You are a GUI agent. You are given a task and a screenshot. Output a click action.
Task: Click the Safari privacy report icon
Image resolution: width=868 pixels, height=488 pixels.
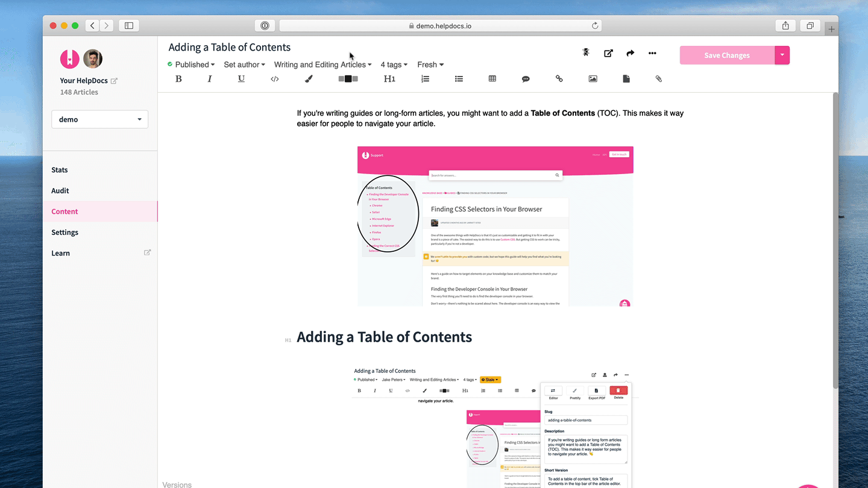click(x=265, y=25)
